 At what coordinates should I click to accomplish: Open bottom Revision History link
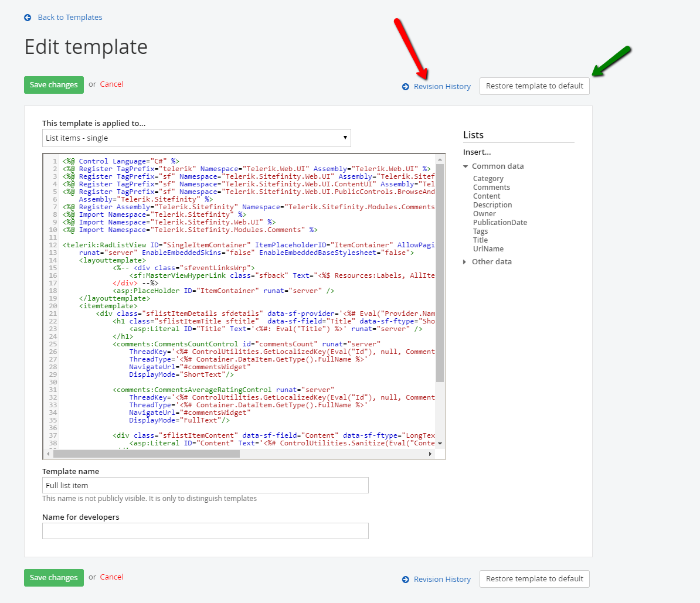[x=442, y=580]
